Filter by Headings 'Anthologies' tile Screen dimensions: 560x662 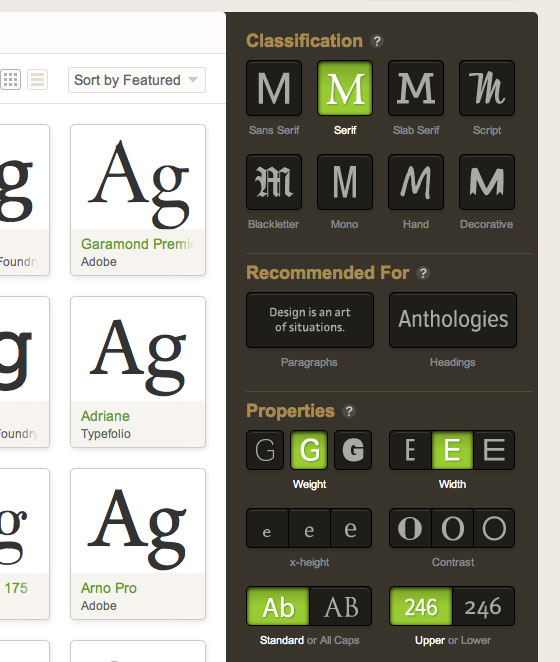(453, 320)
